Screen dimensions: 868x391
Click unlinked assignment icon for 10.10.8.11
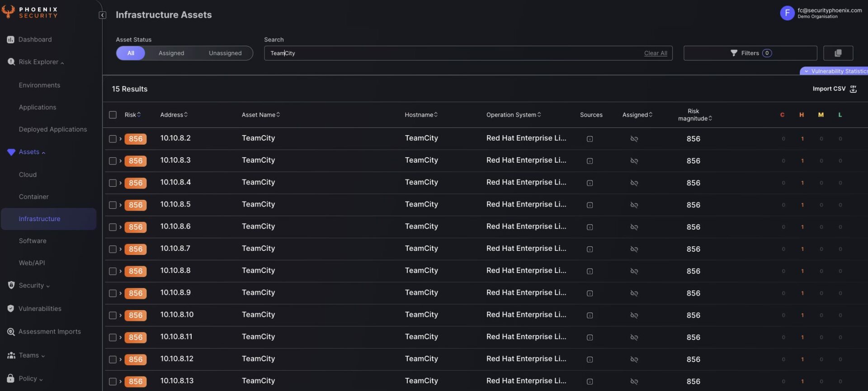[x=634, y=338]
